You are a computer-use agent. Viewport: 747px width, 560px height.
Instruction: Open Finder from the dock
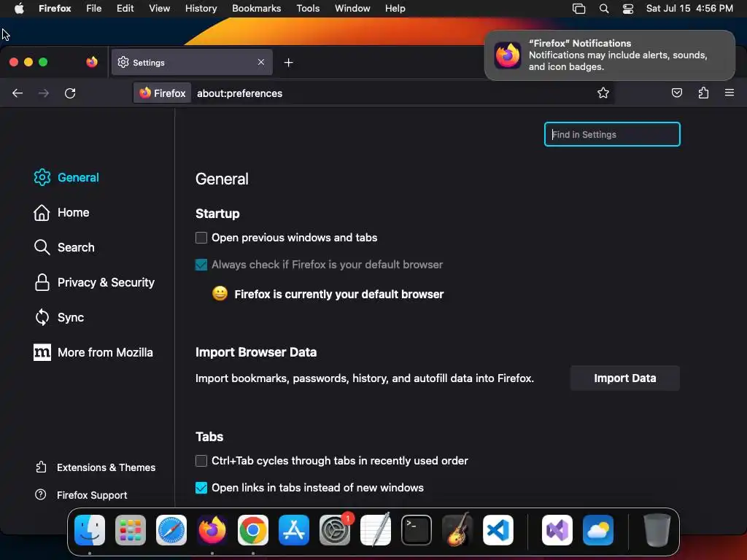(90, 530)
